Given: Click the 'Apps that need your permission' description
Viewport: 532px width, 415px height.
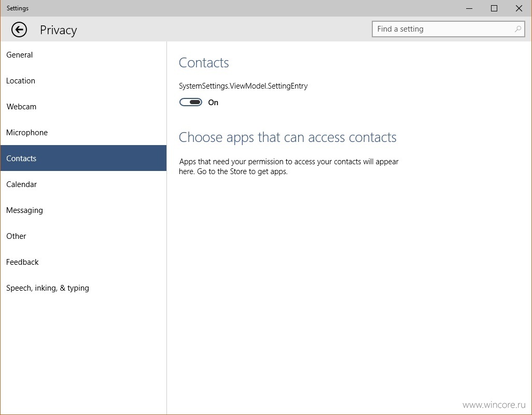Looking at the screenshot, I should coord(289,166).
